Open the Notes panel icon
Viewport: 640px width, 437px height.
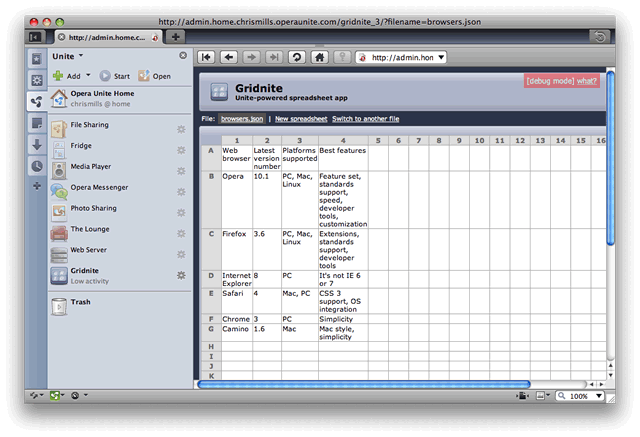[37, 123]
